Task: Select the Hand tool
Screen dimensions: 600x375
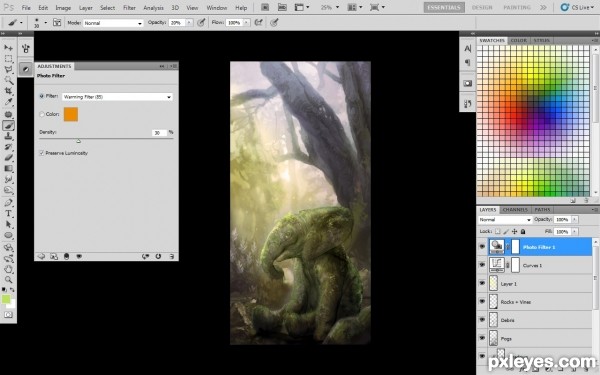Action: tap(8, 269)
